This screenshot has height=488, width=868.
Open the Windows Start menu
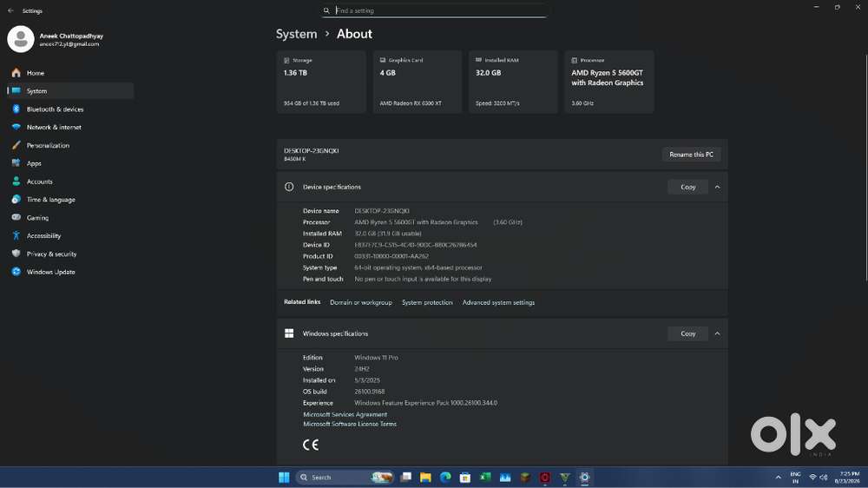(284, 478)
